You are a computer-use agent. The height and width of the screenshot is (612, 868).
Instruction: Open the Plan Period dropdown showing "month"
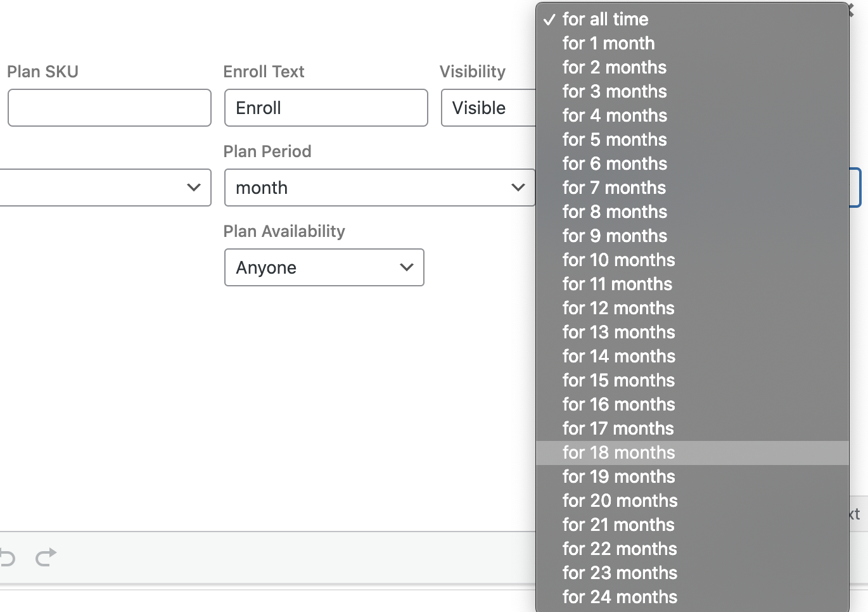tap(380, 188)
